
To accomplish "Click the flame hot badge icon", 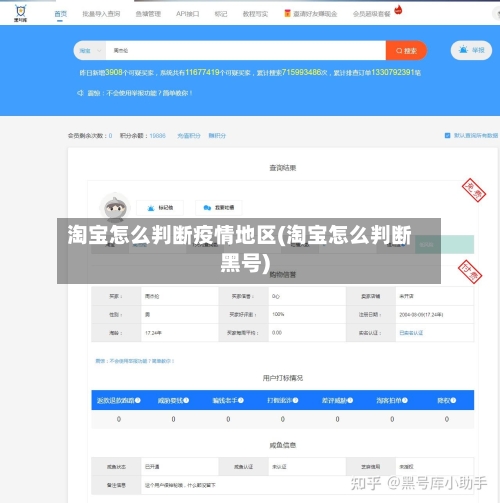I will pos(398,10).
